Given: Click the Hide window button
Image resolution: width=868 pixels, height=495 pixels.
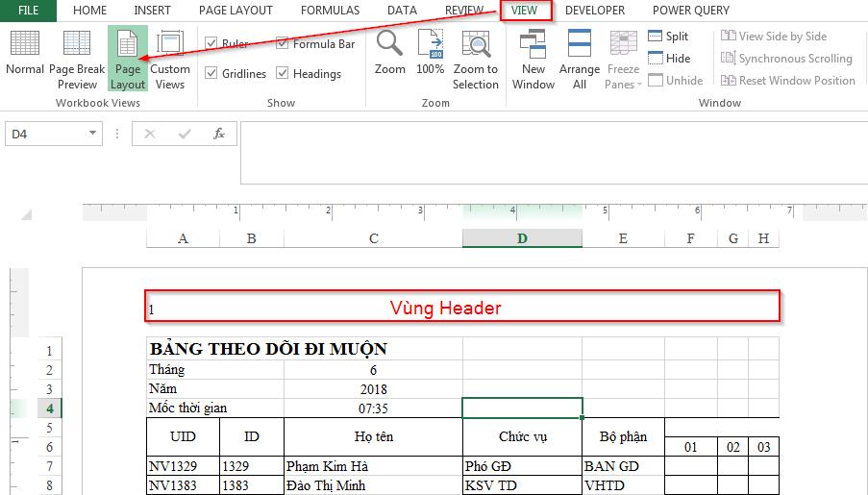Looking at the screenshot, I should tap(668, 59).
